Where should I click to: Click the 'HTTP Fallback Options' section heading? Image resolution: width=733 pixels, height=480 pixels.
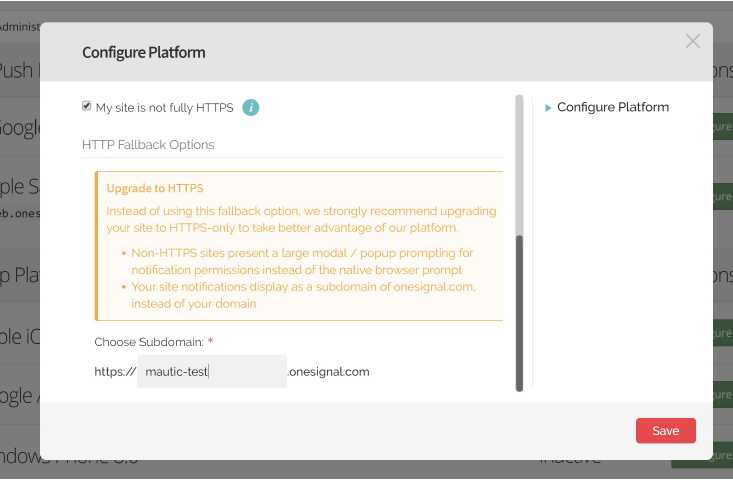(x=148, y=145)
